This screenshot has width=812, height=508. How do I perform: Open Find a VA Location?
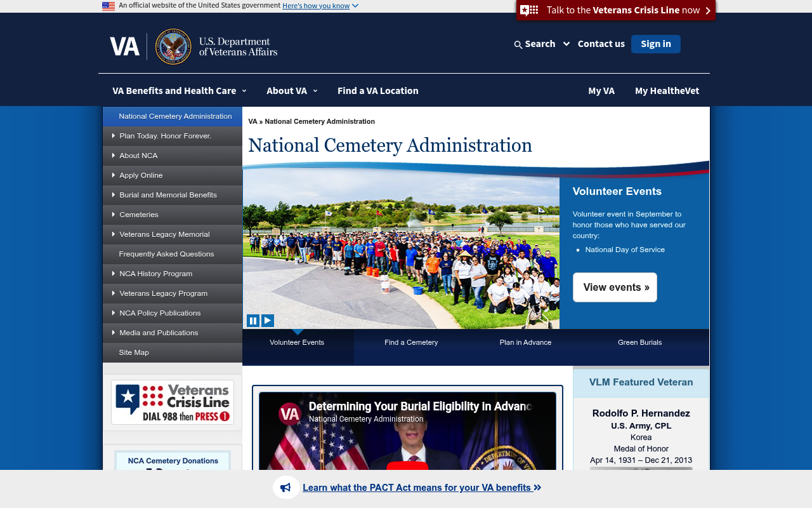pyautogui.click(x=378, y=90)
